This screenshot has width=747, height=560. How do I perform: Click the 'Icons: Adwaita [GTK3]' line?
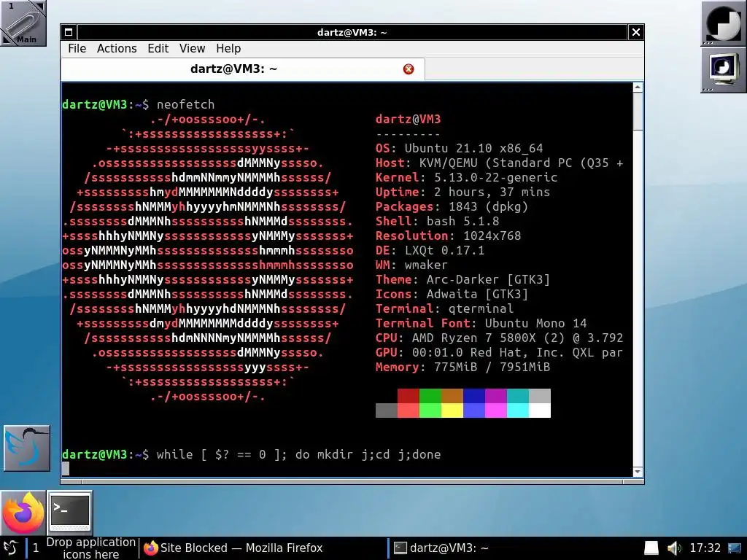(x=452, y=295)
